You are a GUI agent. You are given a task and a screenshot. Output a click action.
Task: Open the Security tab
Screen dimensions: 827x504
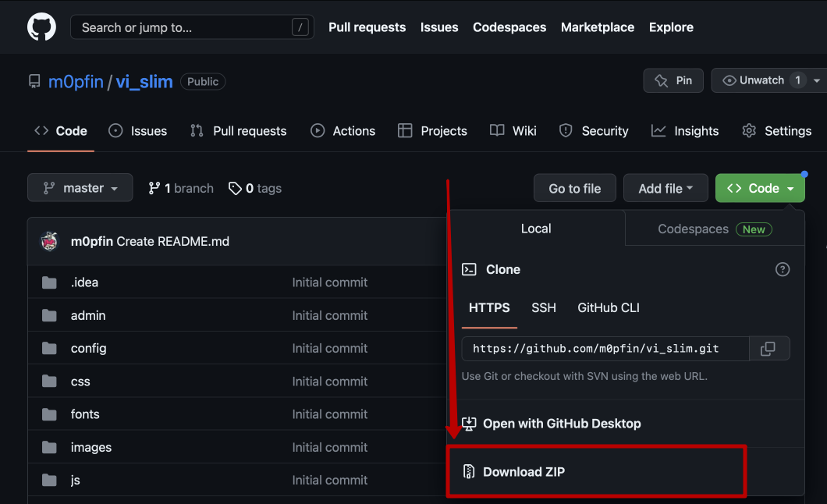pyautogui.click(x=594, y=131)
